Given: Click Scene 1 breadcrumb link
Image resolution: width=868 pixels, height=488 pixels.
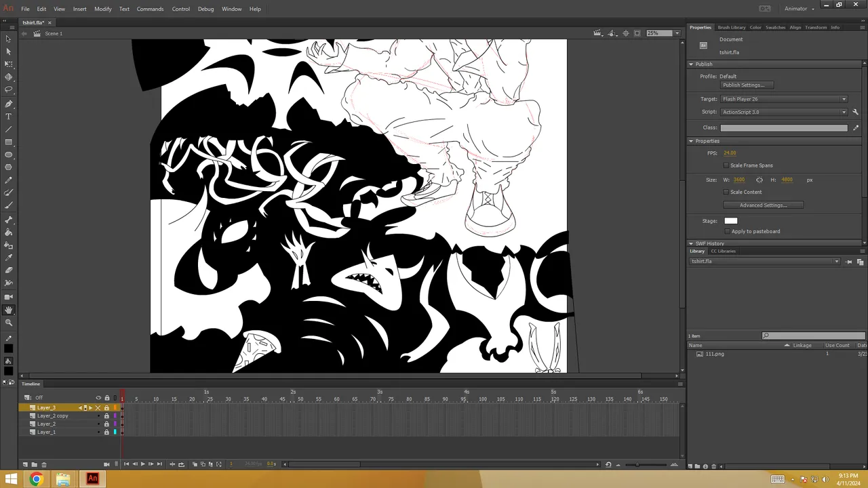Looking at the screenshot, I should click(x=53, y=33).
